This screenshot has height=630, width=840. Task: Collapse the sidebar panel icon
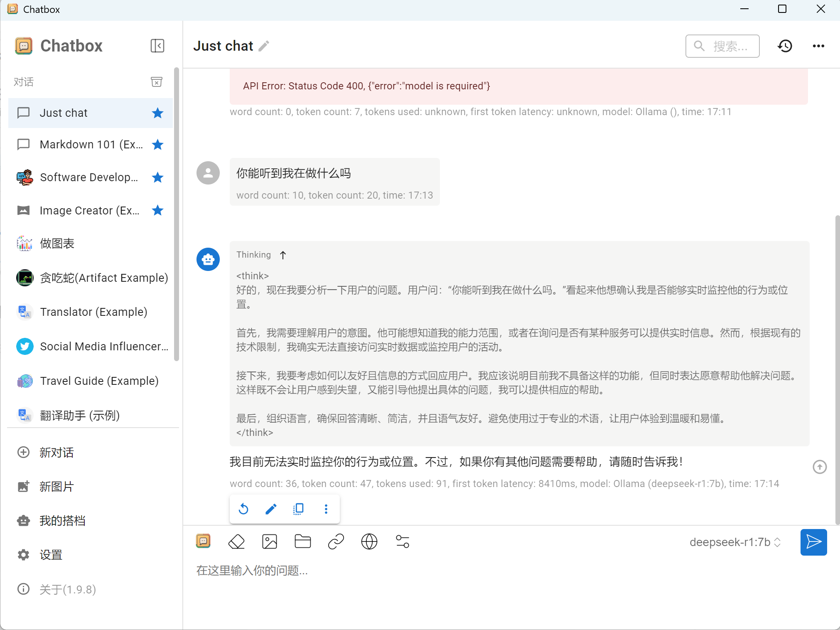(x=157, y=46)
